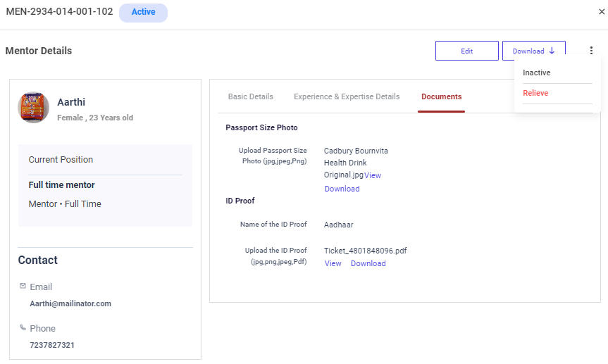
Task: Click the Edit button
Action: (x=466, y=51)
